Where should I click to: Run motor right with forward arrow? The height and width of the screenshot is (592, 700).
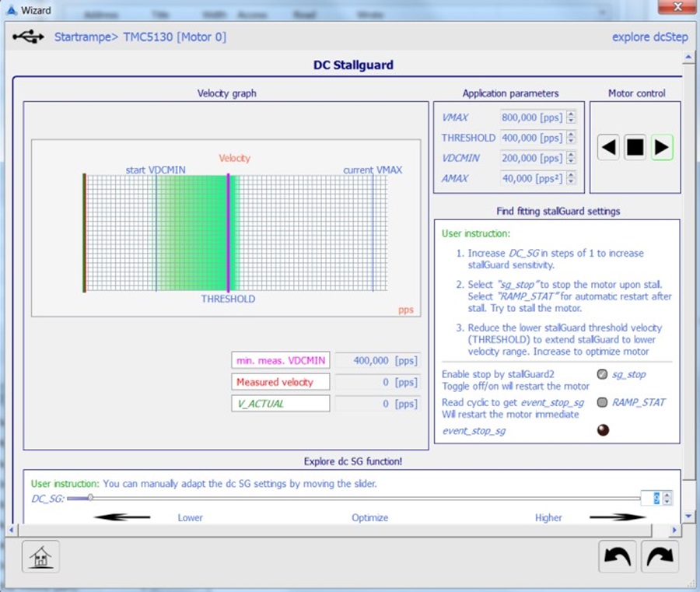[x=662, y=147]
